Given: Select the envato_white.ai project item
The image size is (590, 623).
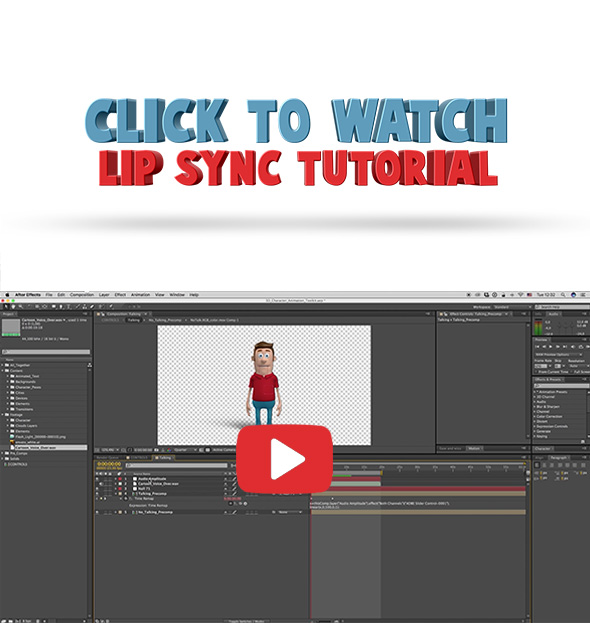Looking at the screenshot, I should pyautogui.click(x=25, y=442).
